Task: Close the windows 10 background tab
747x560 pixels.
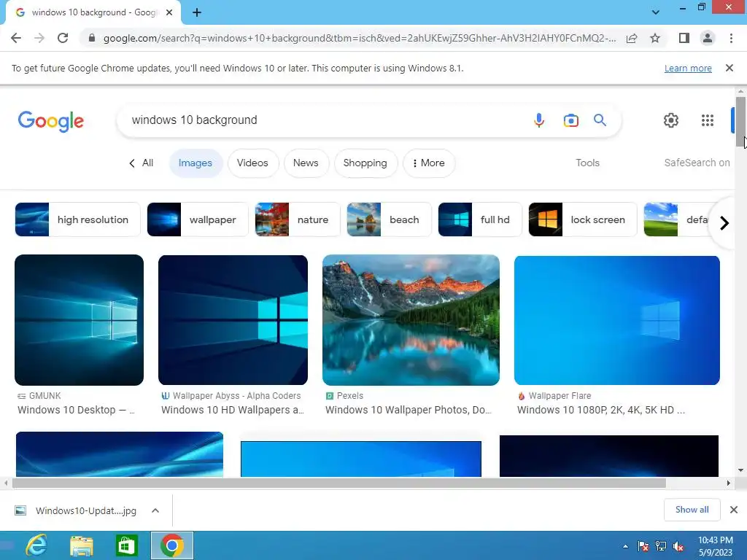Action: tap(169, 12)
